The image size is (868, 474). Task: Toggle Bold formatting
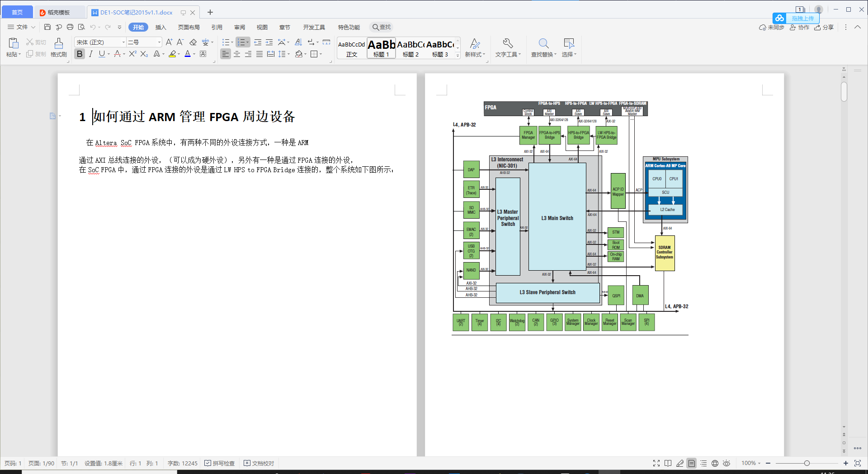[80, 54]
